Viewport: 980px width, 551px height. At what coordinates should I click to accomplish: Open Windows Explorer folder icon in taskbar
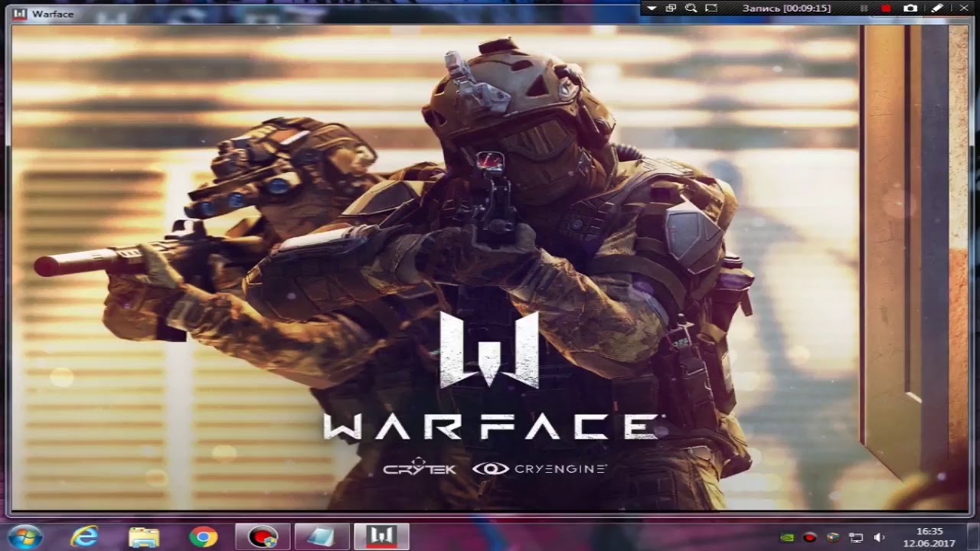[x=143, y=537]
